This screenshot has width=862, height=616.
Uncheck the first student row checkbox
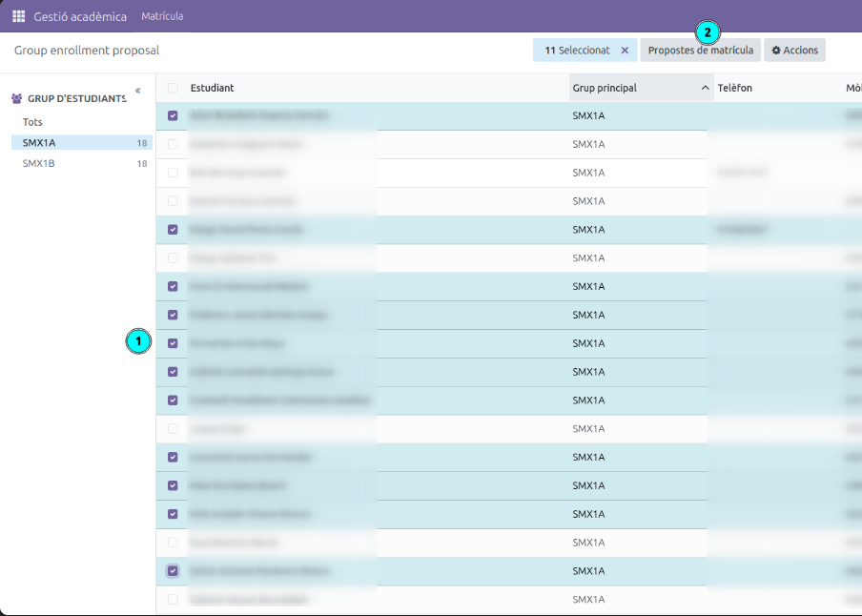coord(173,115)
